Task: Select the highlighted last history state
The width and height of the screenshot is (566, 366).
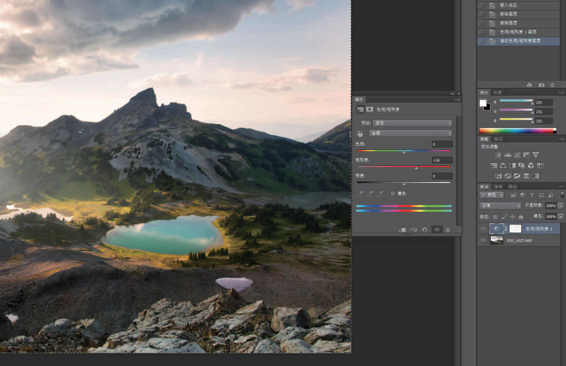Action: click(x=519, y=41)
